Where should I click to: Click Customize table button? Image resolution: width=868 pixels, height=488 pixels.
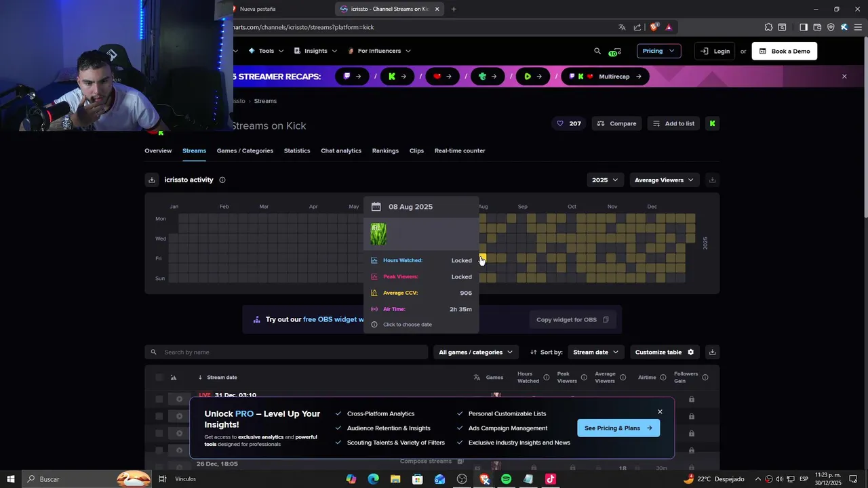click(665, 352)
